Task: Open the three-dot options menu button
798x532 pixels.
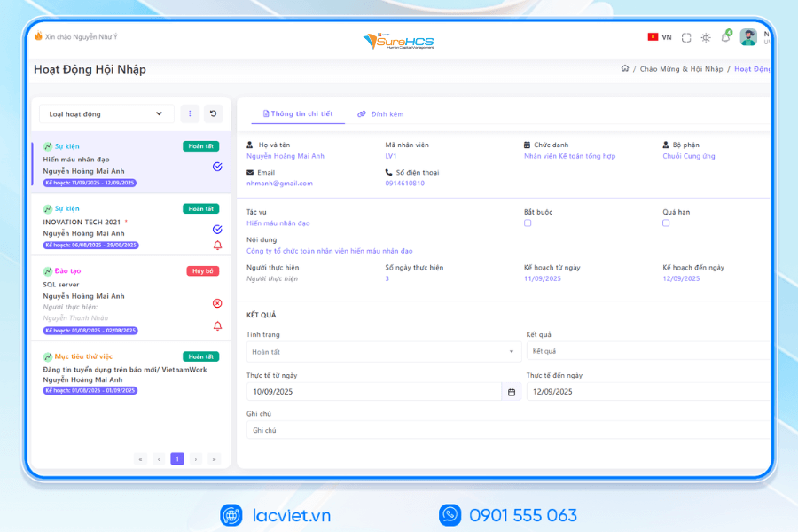Action: click(190, 113)
